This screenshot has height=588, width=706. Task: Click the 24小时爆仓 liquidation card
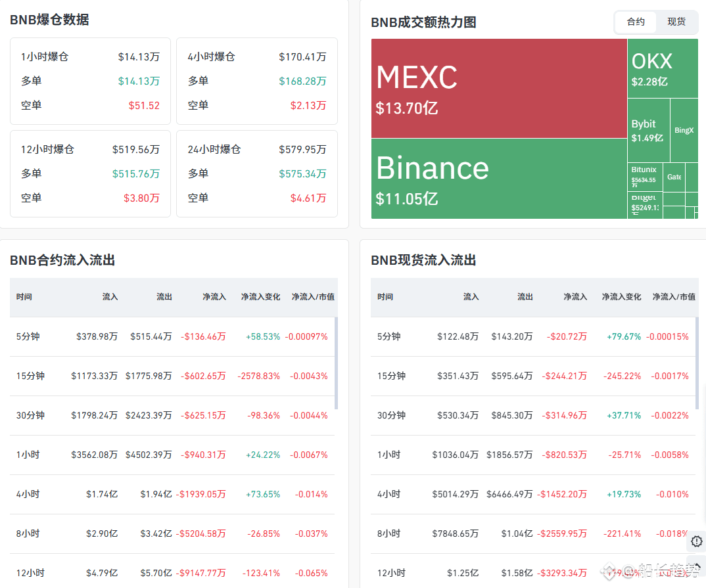click(256, 173)
